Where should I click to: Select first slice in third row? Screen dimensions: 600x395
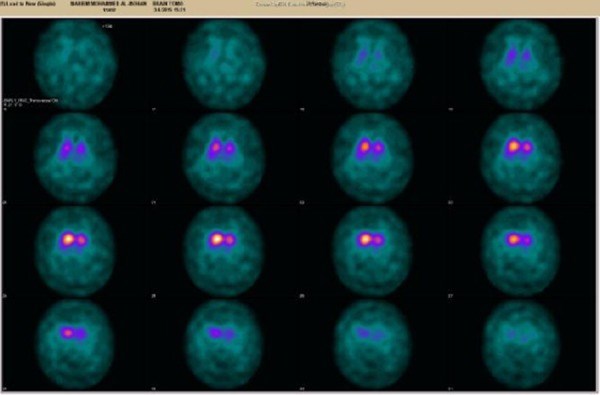[x=75, y=251]
